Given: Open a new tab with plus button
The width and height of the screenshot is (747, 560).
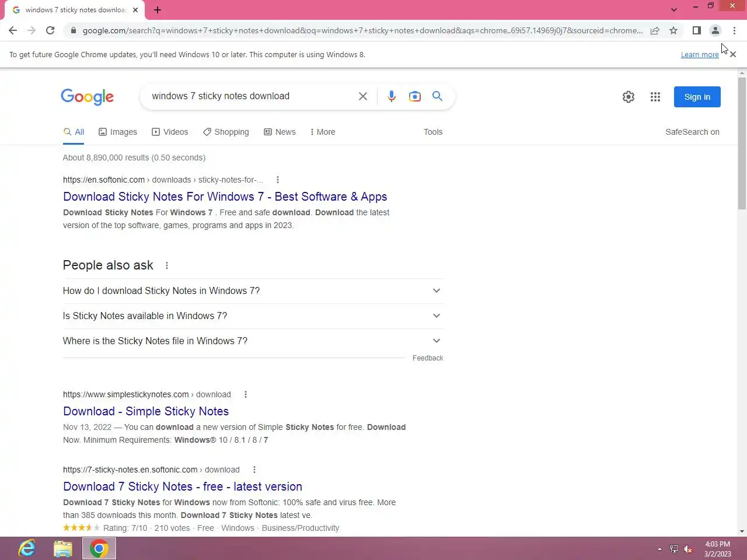Looking at the screenshot, I should point(158,10).
